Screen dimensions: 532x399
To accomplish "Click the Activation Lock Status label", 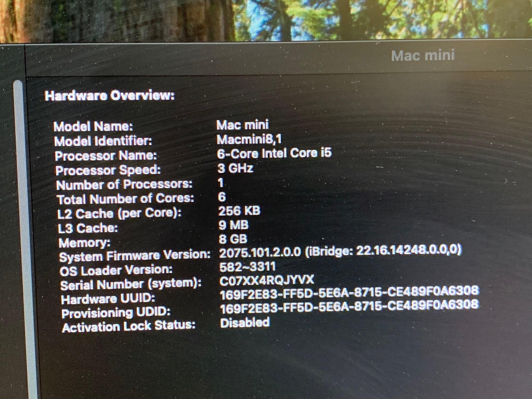I will click(129, 326).
